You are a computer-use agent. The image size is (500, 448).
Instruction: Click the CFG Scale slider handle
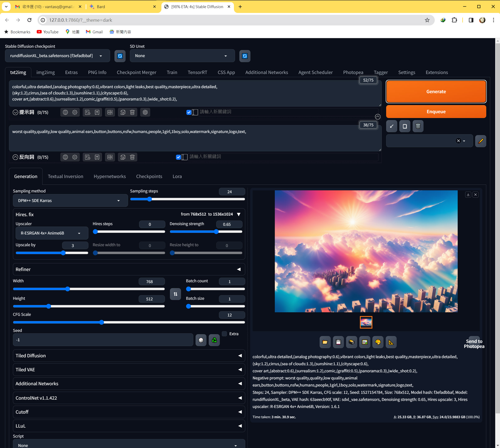pyautogui.click(x=102, y=322)
